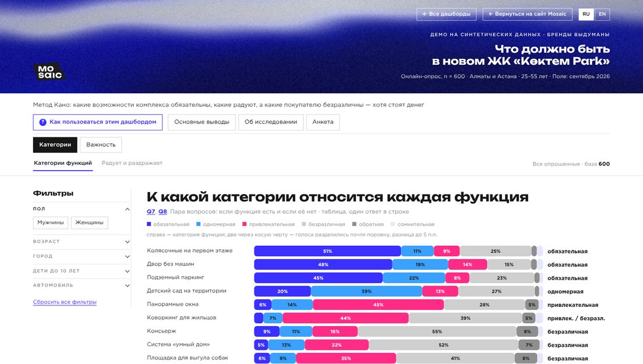
Task: Select the "Важность" tab
Action: click(x=101, y=144)
